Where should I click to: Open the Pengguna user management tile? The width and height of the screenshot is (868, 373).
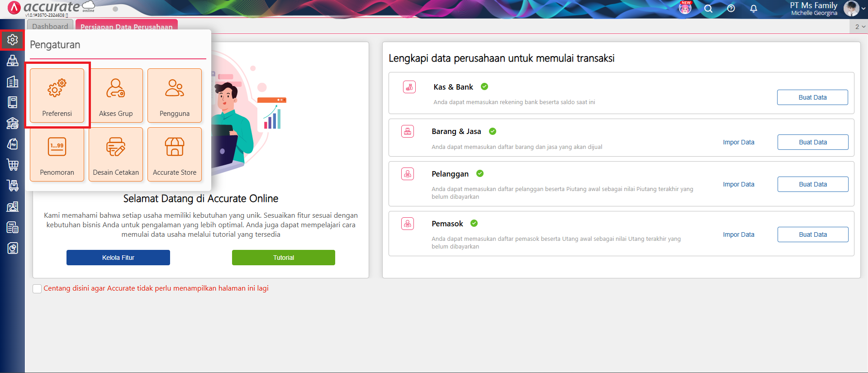(x=175, y=96)
